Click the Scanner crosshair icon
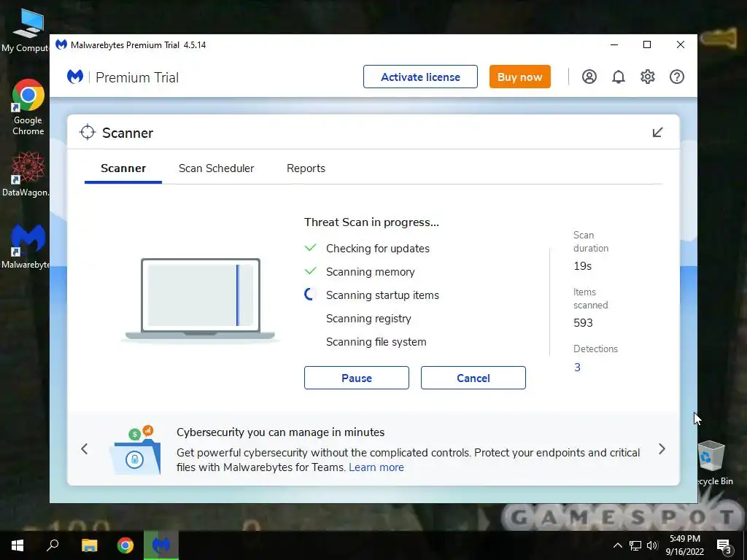This screenshot has height=560, width=747. (x=88, y=133)
